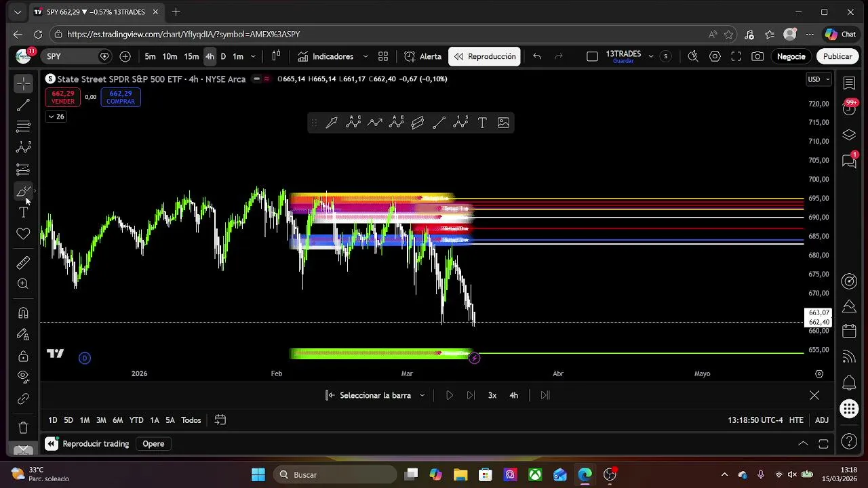Open chart settings hexagon icon
Image resolution: width=868 pixels, height=488 pixels.
tap(715, 56)
